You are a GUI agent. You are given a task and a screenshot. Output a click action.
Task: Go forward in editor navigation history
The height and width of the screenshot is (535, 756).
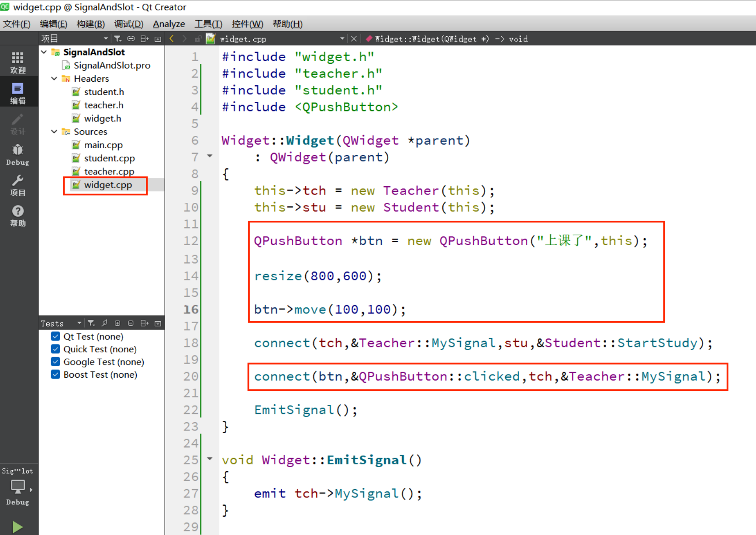[184, 39]
